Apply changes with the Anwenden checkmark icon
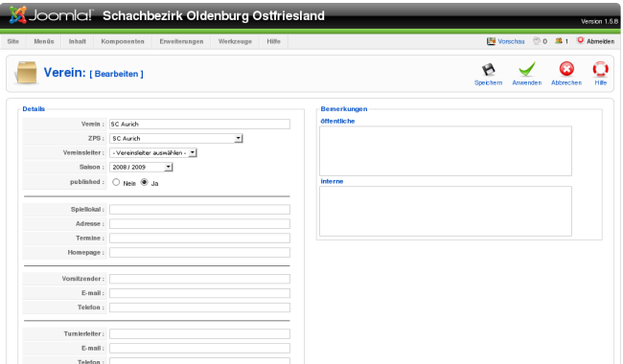This screenshot has height=364, width=623. (527, 69)
